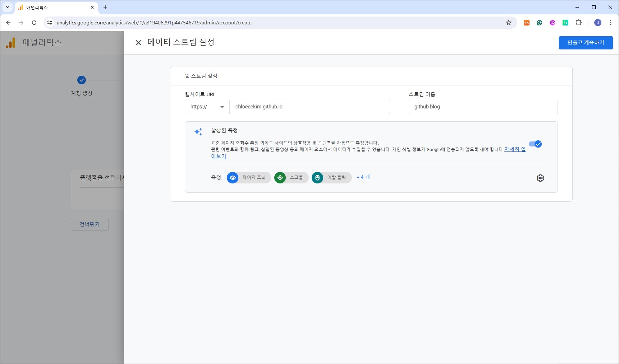Viewport: 619px width, 364px height.
Task: Click the website URL input field
Action: click(x=309, y=107)
